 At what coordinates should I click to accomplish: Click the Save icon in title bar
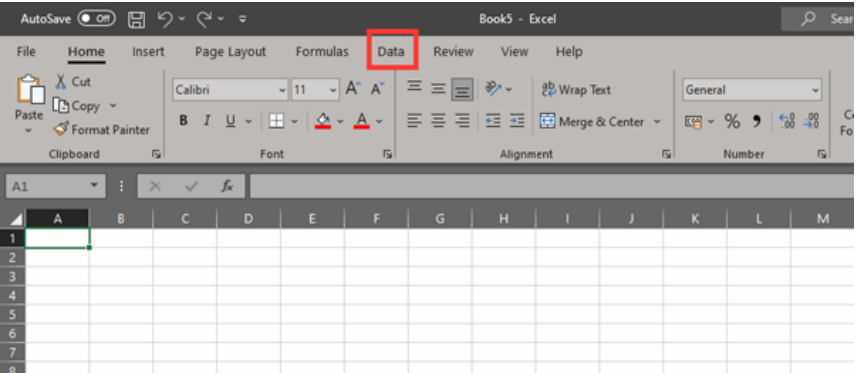coord(136,19)
